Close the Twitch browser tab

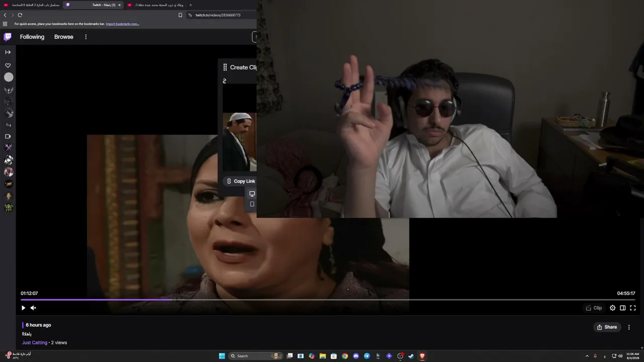tap(119, 5)
